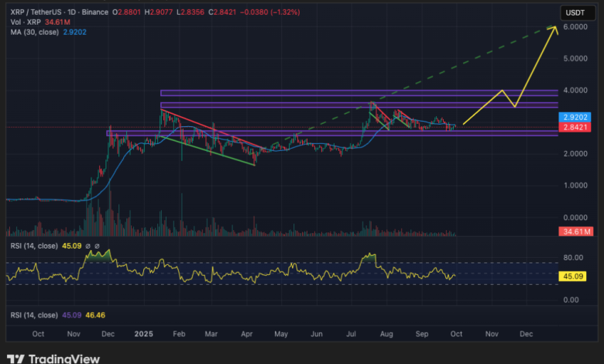The width and height of the screenshot is (604, 364).
Task: Click the TradingView logo icon
Action: coord(15,358)
